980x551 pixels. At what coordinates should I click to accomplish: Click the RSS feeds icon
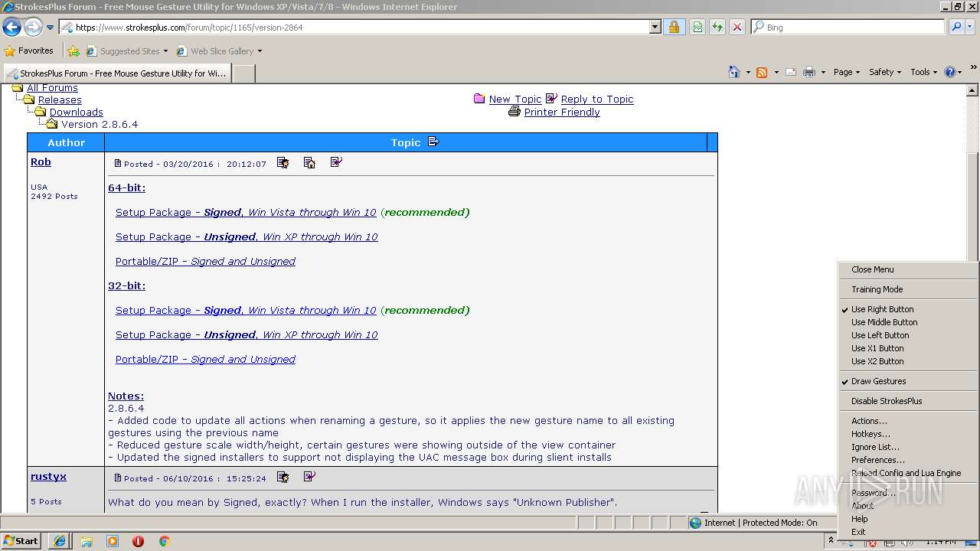coord(762,72)
